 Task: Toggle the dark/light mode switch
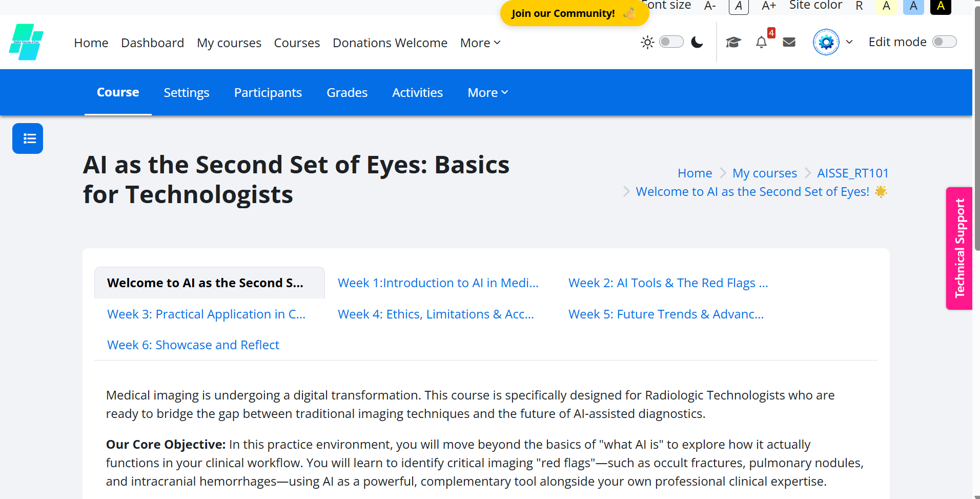pyautogui.click(x=671, y=42)
